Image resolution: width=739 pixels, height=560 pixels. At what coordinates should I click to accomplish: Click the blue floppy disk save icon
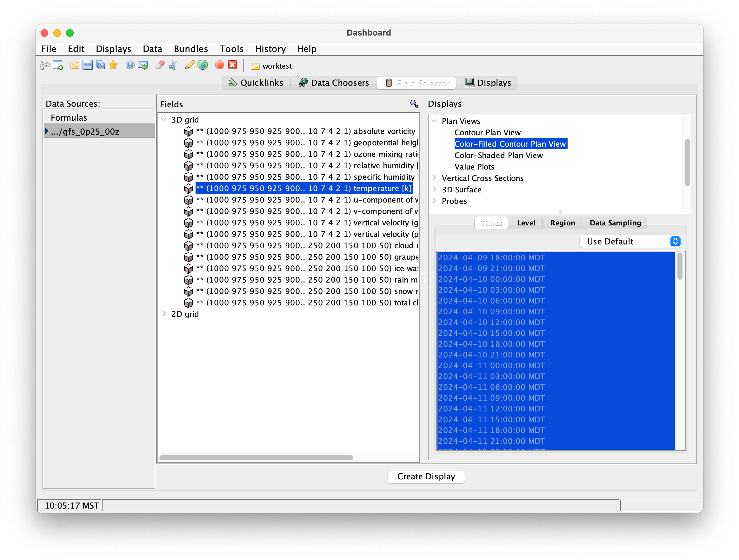pos(88,65)
